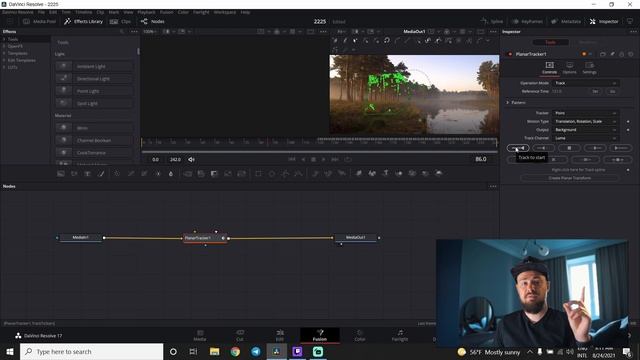Viewport: 640px width, 360px height.
Task: Add a Rectangle mask from the toolbar
Action: point(258,173)
